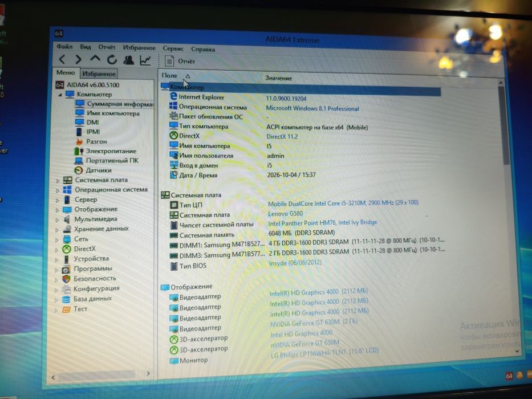Collapse the Компьютер tree node

pyautogui.click(x=60, y=95)
